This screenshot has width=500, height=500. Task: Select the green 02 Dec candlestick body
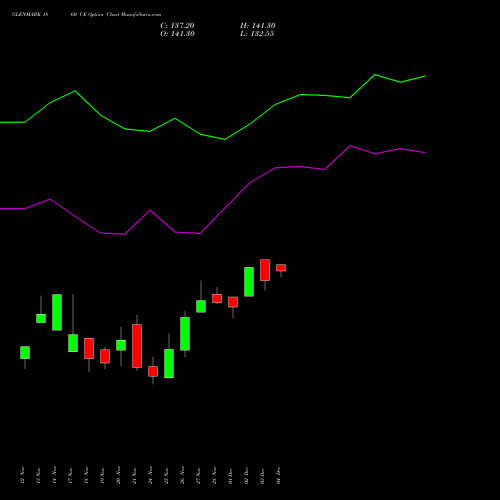click(x=249, y=282)
